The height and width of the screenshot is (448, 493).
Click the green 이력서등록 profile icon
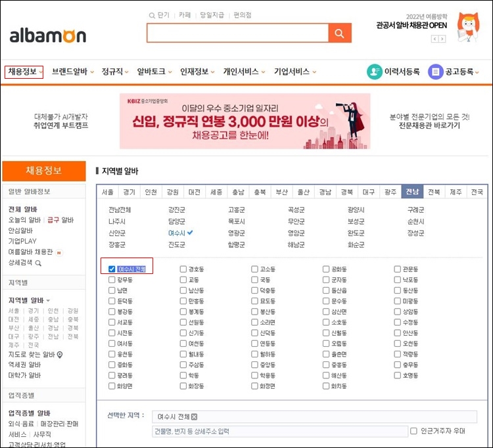click(374, 72)
